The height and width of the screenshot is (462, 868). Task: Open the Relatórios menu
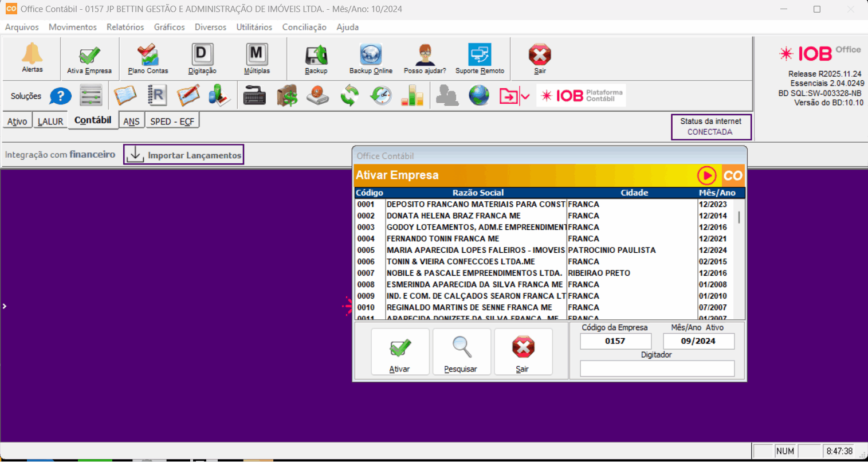[x=125, y=27]
